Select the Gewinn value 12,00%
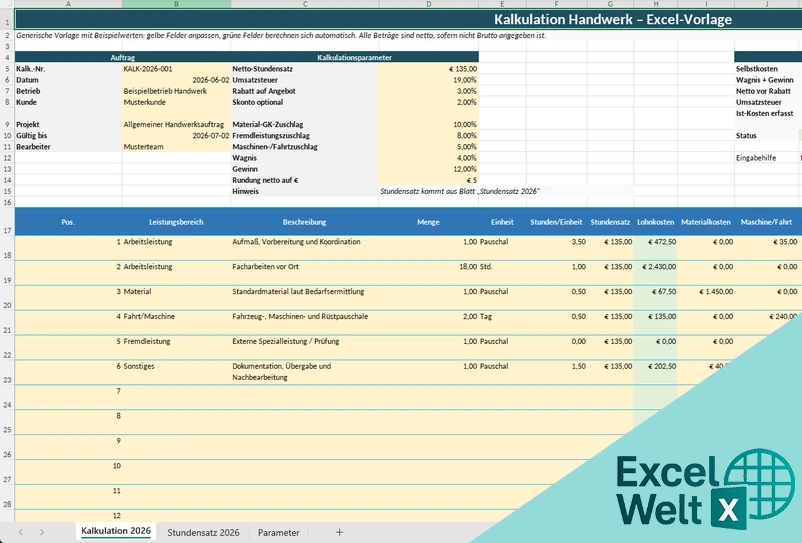This screenshot has width=802, height=543. click(429, 169)
